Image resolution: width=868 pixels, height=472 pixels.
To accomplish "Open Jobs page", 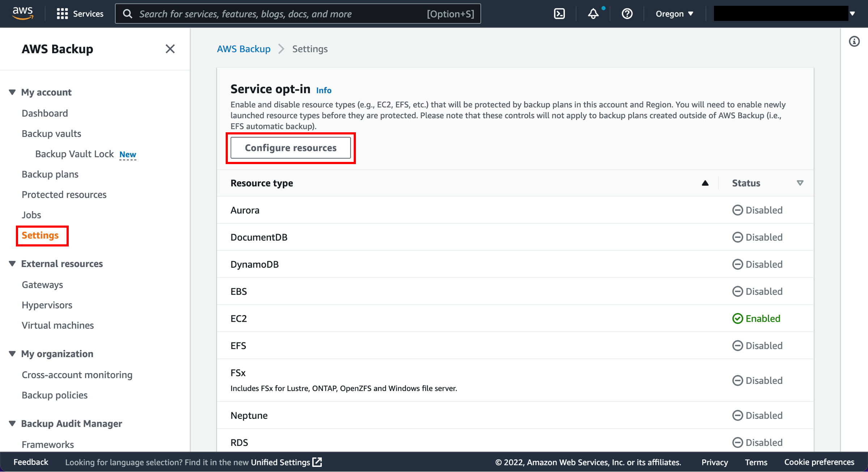I will [x=31, y=215].
